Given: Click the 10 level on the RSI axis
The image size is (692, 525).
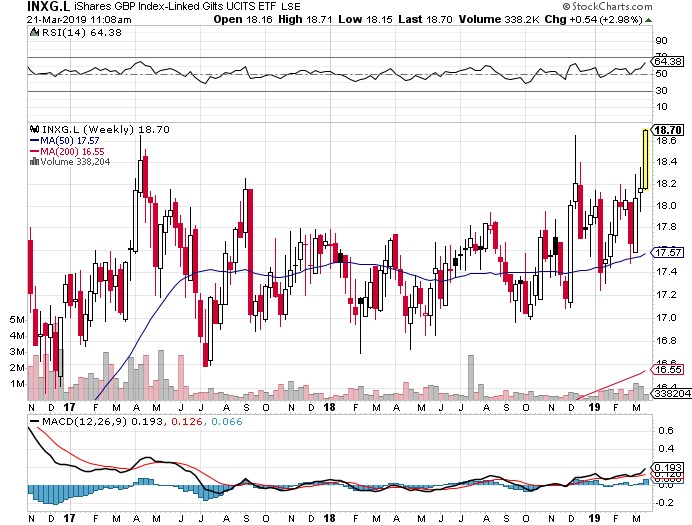Looking at the screenshot, I should click(x=661, y=107).
